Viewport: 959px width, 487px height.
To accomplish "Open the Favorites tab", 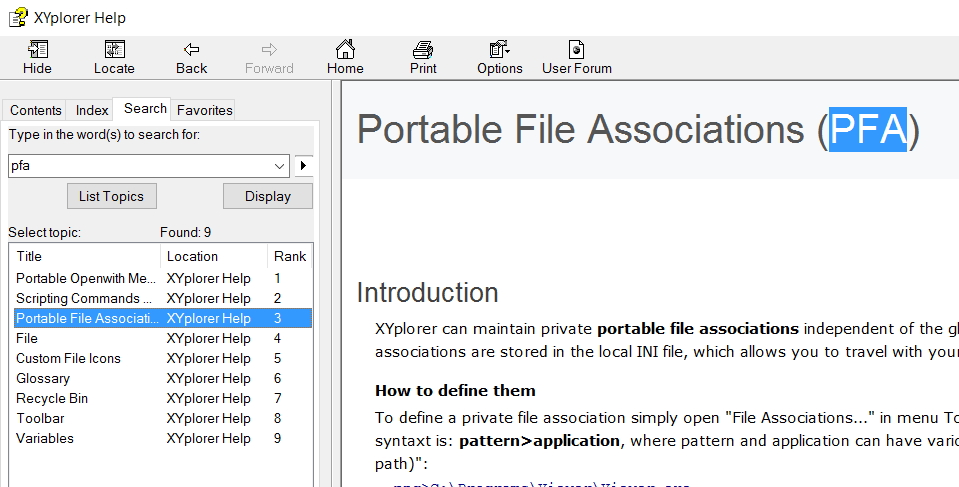I will (204, 110).
